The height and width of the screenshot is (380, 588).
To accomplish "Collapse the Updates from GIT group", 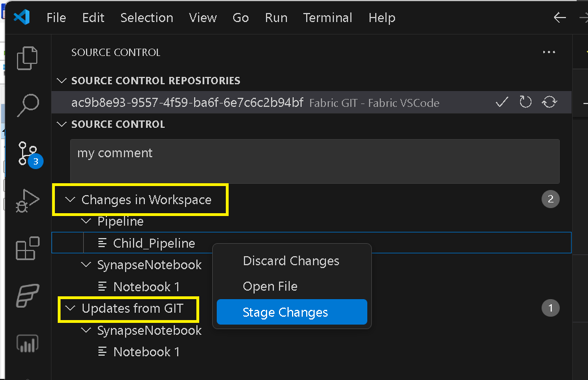I will click(70, 308).
